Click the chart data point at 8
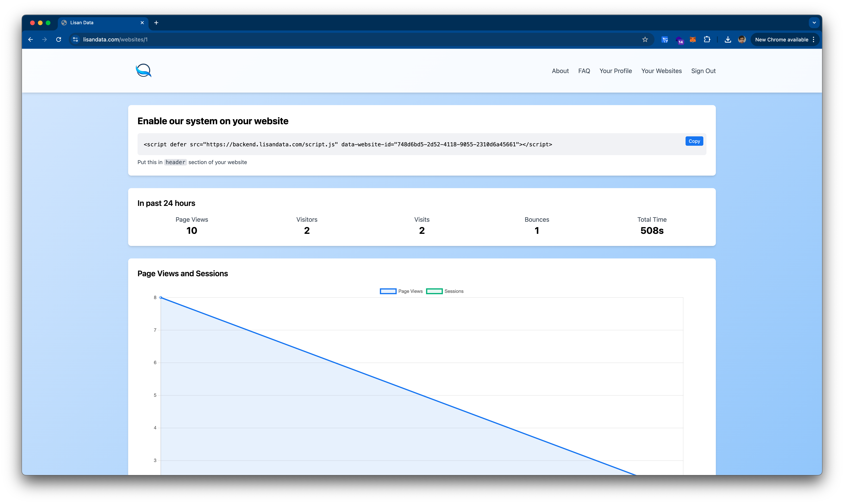Screen dimensions: 844x504 click(x=161, y=298)
